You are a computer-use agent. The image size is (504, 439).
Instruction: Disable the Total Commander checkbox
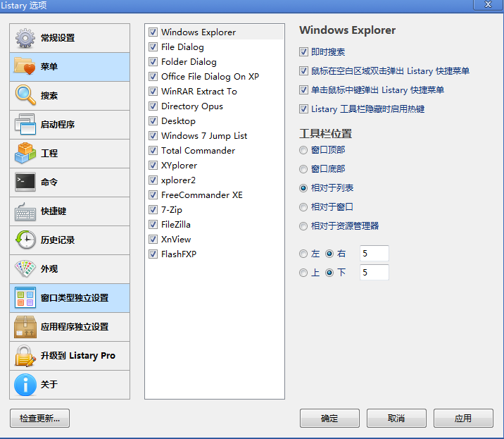pyautogui.click(x=153, y=151)
